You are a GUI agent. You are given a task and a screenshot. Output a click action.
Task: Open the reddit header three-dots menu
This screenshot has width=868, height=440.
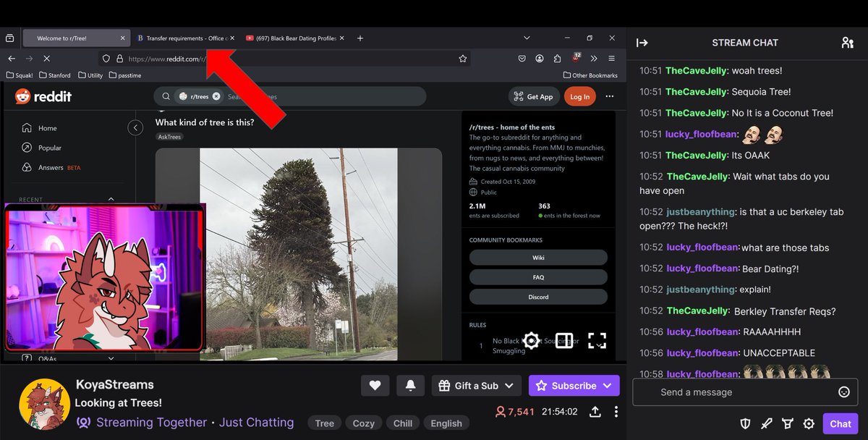point(610,96)
